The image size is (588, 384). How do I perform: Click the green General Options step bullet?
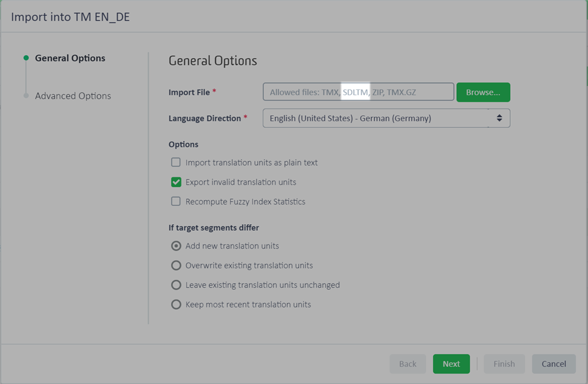(x=26, y=58)
